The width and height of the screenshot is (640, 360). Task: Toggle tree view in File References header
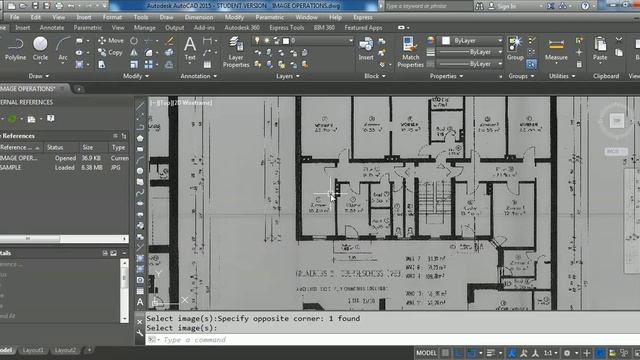[124, 136]
